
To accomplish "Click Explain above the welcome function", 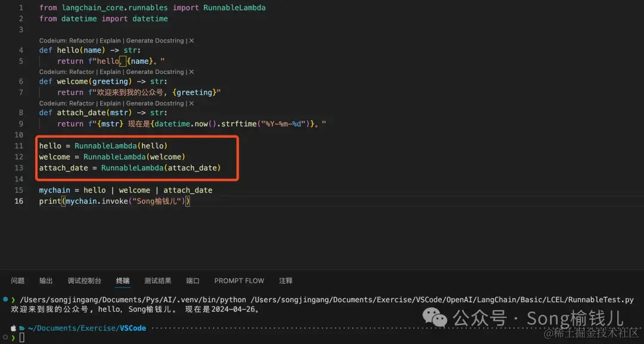I will (x=110, y=72).
